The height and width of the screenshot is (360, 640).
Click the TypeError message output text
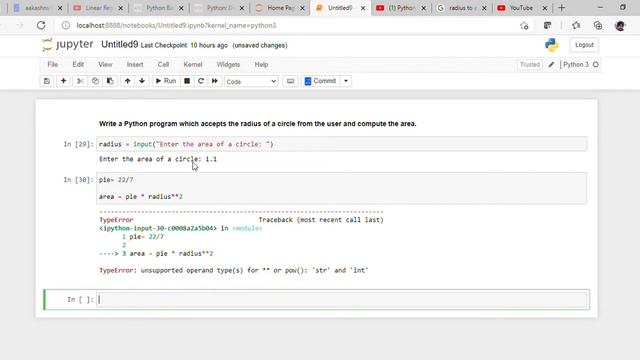234,270
